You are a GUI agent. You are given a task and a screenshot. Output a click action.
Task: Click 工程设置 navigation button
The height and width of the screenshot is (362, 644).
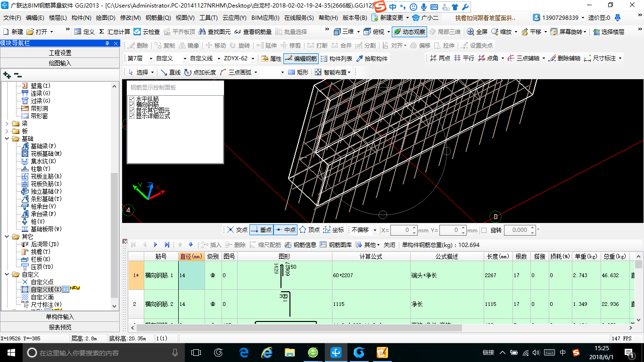pos(60,53)
